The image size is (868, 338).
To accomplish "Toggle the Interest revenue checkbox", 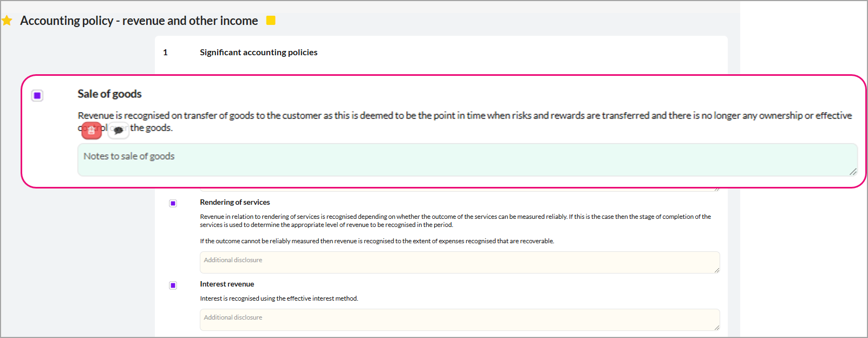I will pos(173,285).
